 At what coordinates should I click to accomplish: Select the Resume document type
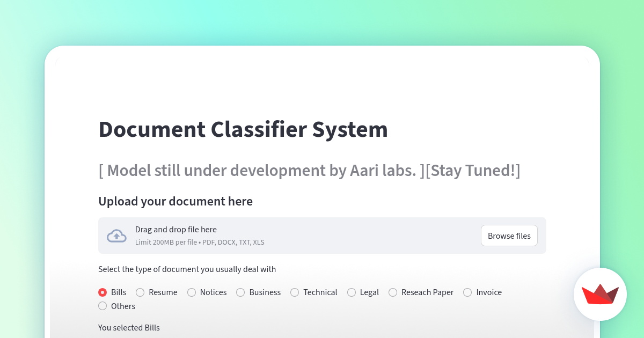(x=140, y=292)
